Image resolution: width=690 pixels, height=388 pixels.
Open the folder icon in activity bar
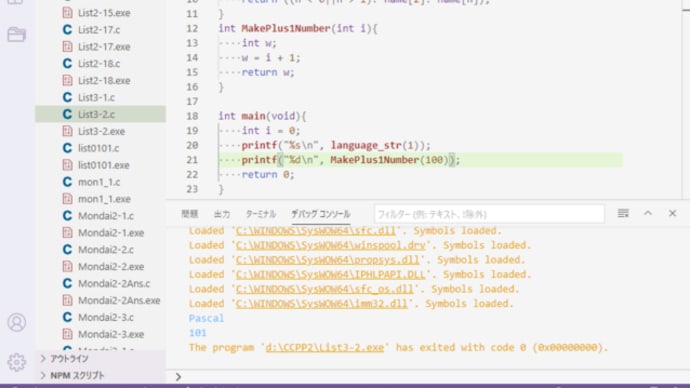(x=17, y=34)
